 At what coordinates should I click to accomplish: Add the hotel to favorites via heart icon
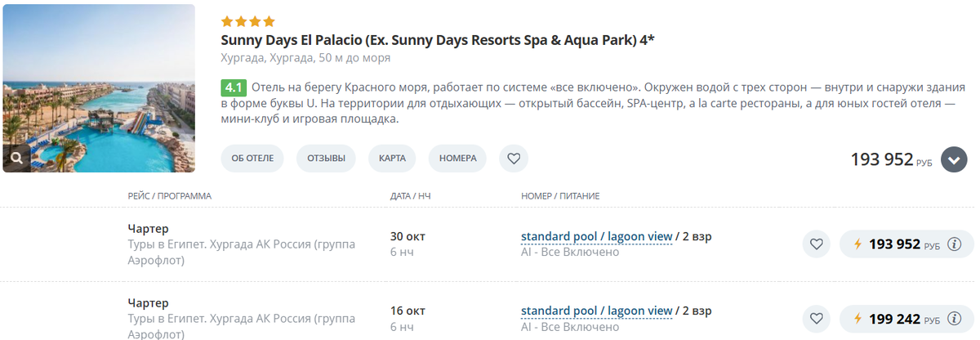(x=514, y=159)
